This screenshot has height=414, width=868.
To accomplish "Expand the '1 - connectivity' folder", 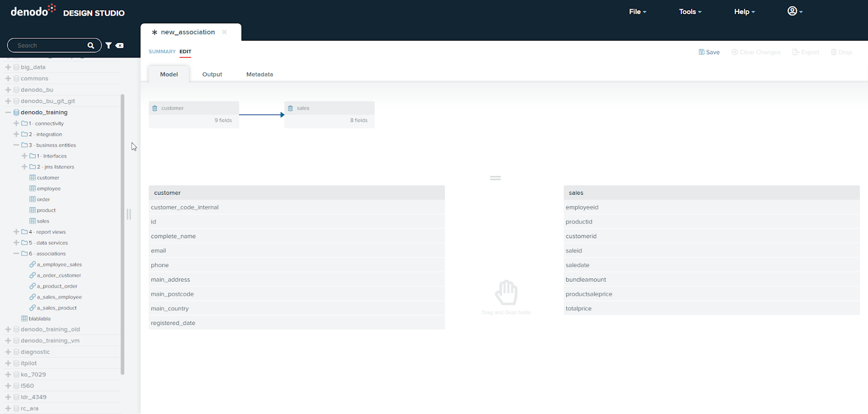I will (x=16, y=123).
